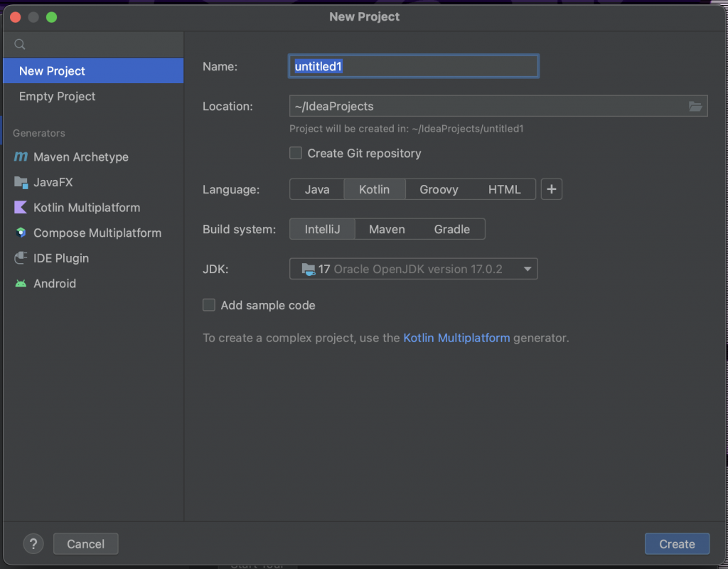This screenshot has height=569, width=728.
Task: Click the green window zoom button
Action: pyautogui.click(x=51, y=17)
